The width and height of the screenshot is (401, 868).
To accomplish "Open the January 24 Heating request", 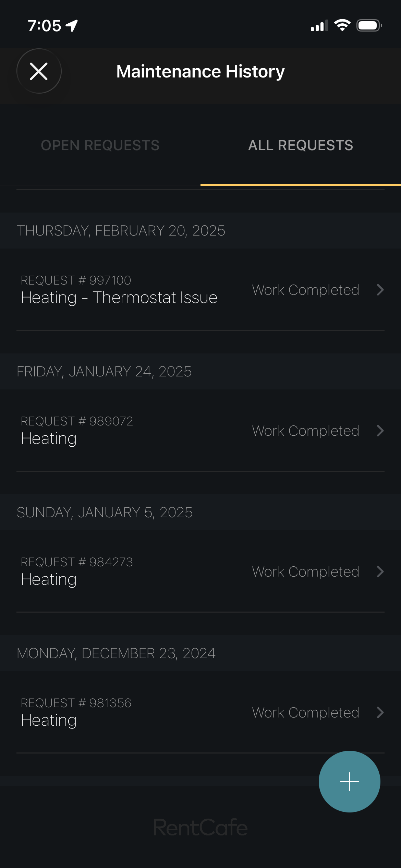I will pyautogui.click(x=49, y=438).
